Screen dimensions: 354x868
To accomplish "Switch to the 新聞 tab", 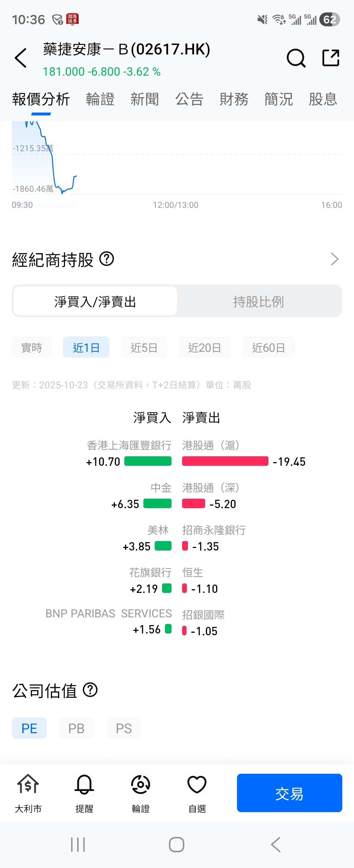I will (145, 99).
